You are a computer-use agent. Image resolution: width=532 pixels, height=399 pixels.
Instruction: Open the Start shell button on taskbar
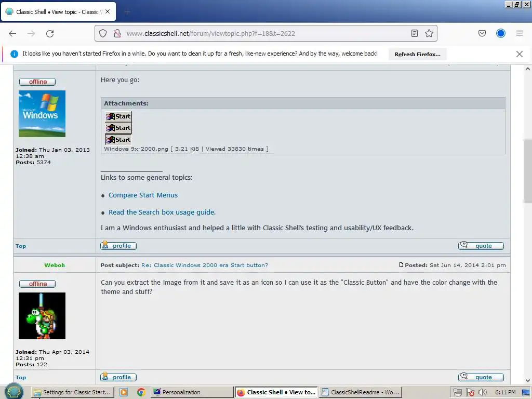point(14,391)
